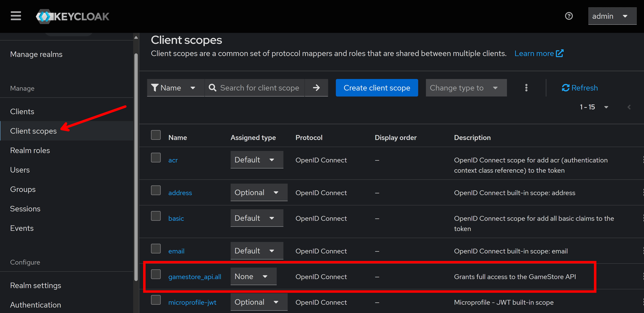The height and width of the screenshot is (313, 644).
Task: Open the hamburger navigation menu
Action: (x=16, y=16)
